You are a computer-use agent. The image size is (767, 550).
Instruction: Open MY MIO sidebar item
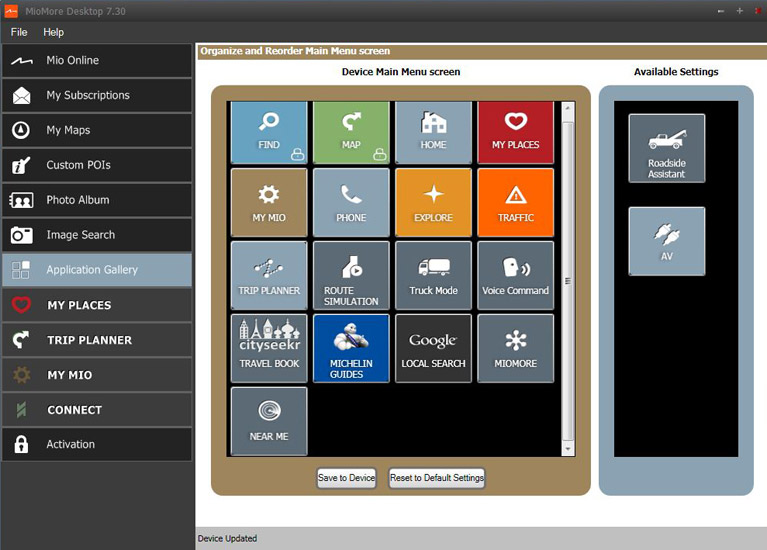(x=97, y=375)
